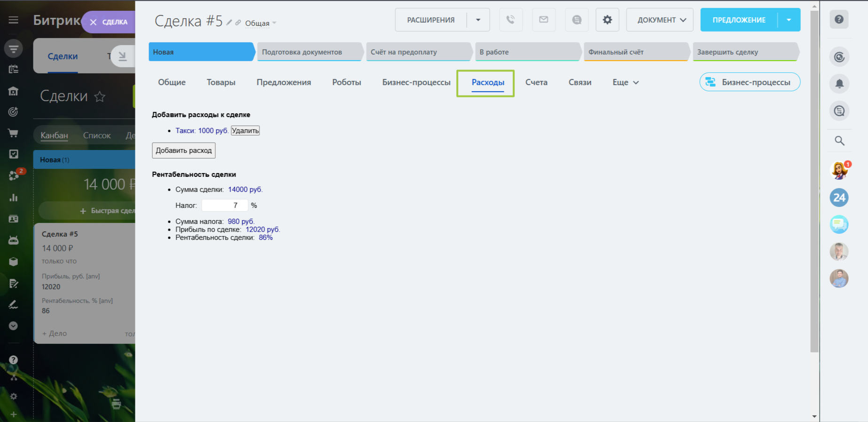Open the Счета tab

(536, 82)
